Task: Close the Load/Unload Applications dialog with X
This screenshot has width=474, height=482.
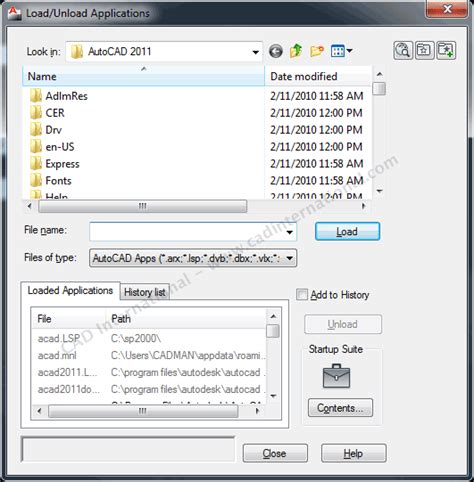Action: click(x=448, y=9)
